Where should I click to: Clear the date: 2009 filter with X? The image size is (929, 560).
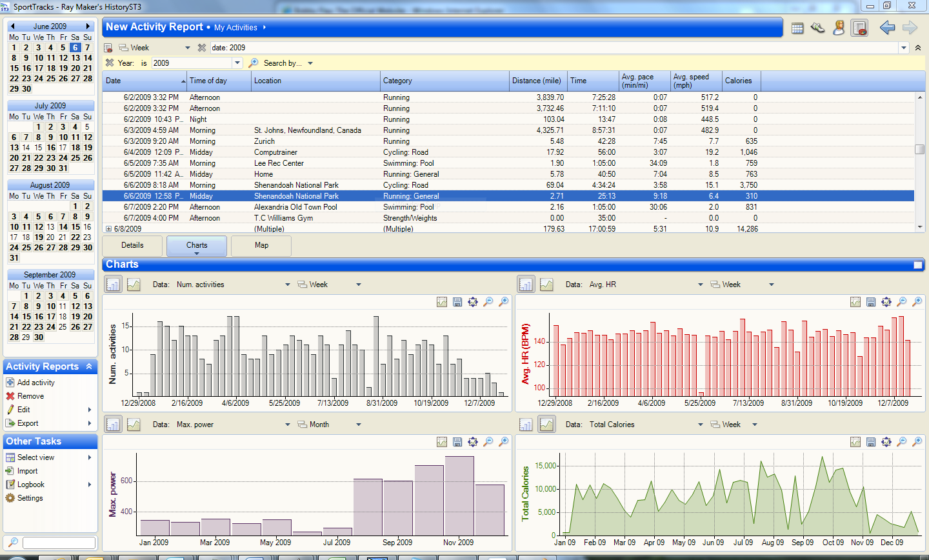point(202,48)
